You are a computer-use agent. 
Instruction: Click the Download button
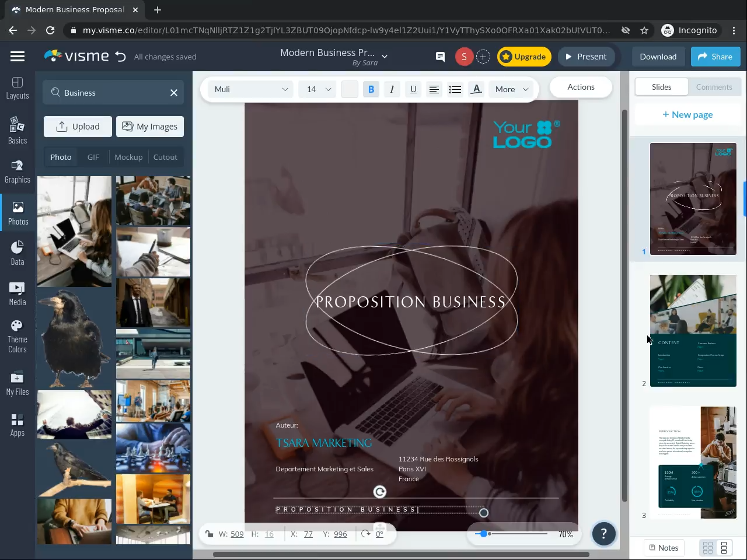[x=658, y=57]
